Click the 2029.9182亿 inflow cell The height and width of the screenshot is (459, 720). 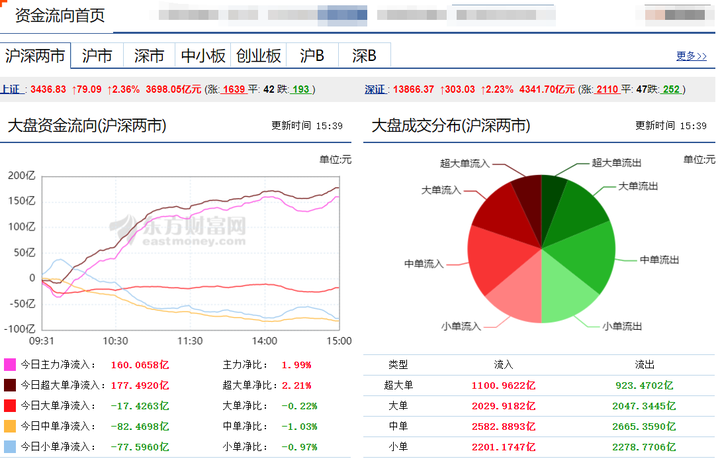(x=503, y=406)
